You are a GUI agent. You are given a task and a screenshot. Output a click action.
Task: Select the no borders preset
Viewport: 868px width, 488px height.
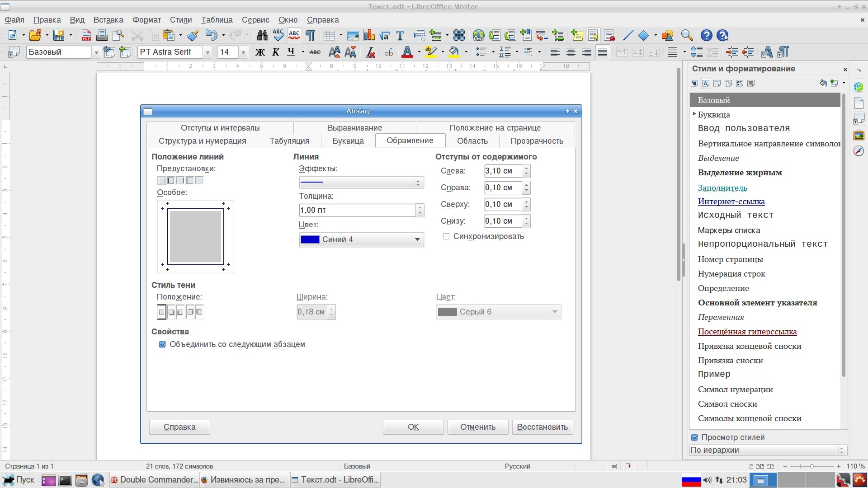[x=161, y=180]
